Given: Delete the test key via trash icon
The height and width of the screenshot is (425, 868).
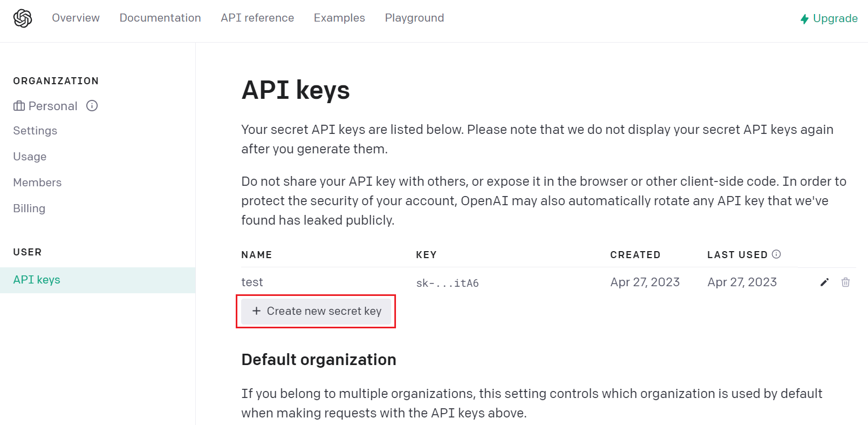Looking at the screenshot, I should (845, 282).
